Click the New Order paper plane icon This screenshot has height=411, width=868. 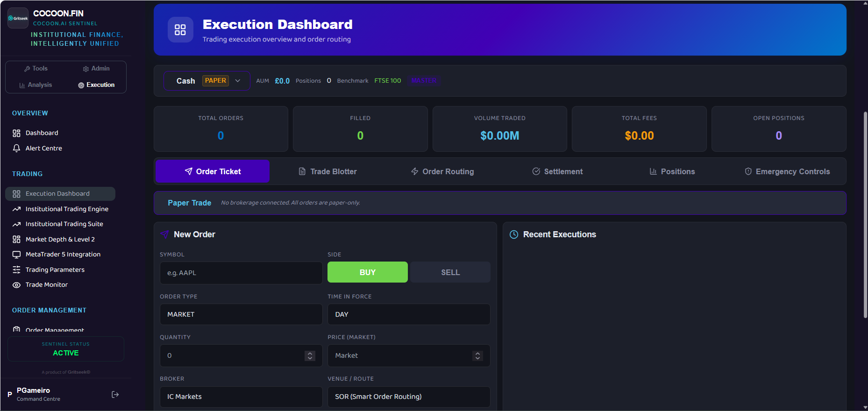pyautogui.click(x=164, y=234)
